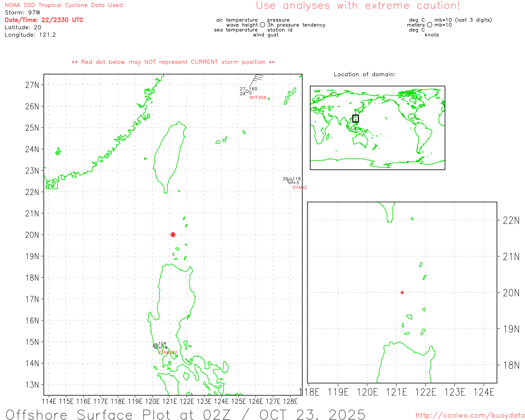Click the red dot in the zoomed inset map
Screen dimensions: 525x420
[402, 292]
